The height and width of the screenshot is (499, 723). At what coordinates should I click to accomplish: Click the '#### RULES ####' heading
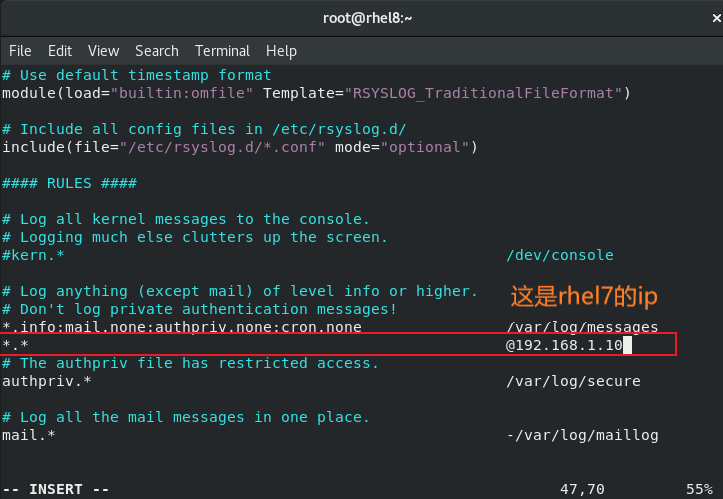pos(69,183)
